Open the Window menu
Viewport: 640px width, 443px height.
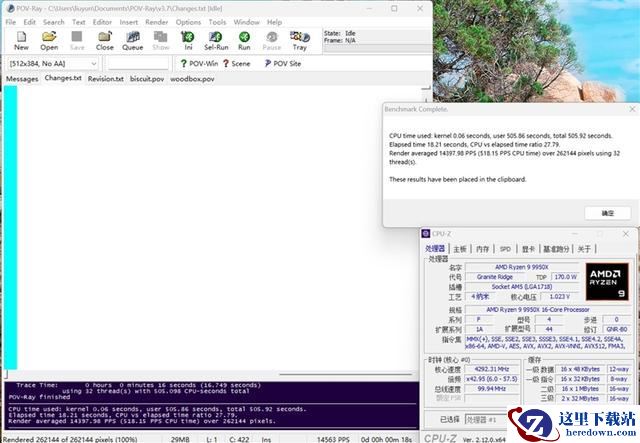pyautogui.click(x=247, y=22)
